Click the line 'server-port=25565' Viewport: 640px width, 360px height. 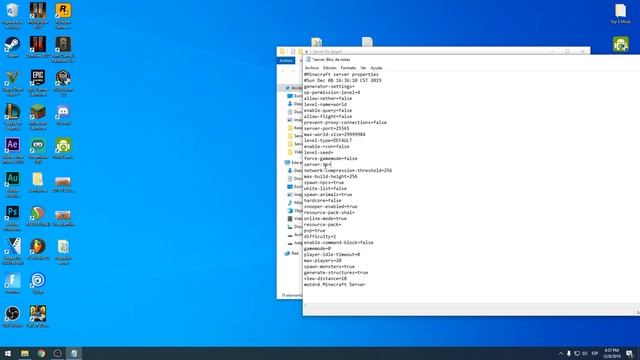[327, 128]
